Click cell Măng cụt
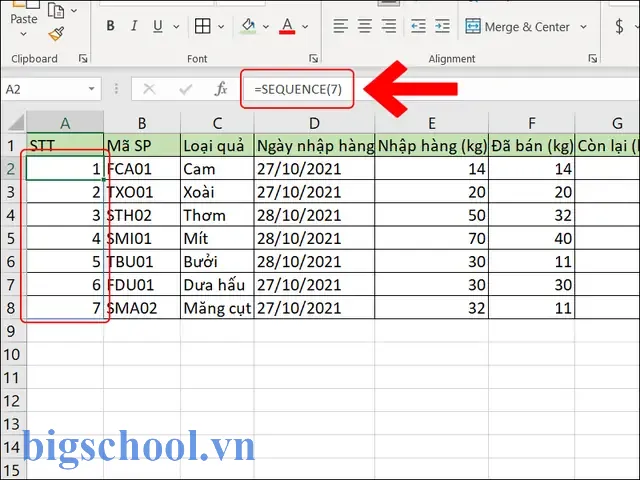This screenshot has width=640, height=480. pyautogui.click(x=217, y=308)
